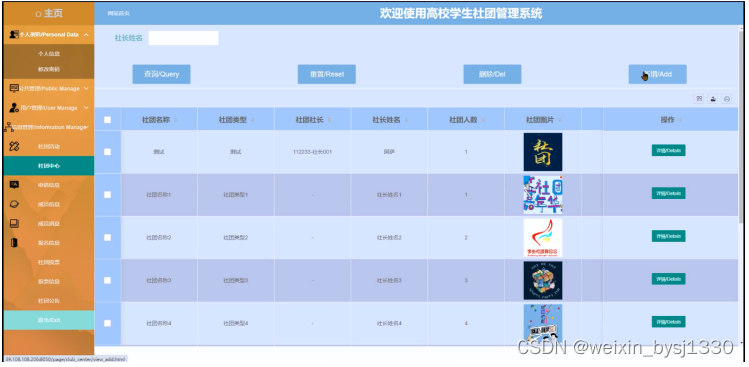The width and height of the screenshot is (749, 367).
Task: Click the Public Manage monitor icon
Action: click(x=14, y=88)
